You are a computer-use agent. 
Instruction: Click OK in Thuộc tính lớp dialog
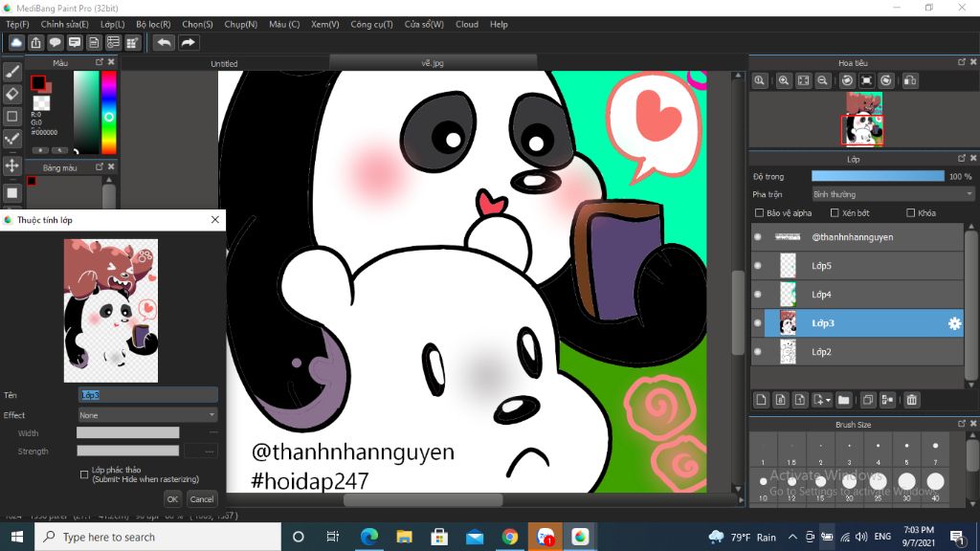coord(172,499)
